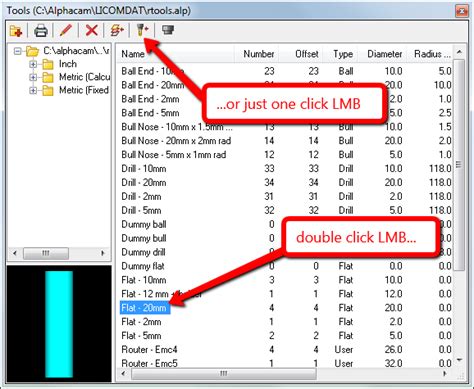Delete tool using red X icon
The height and width of the screenshot is (389, 474).
91,31
